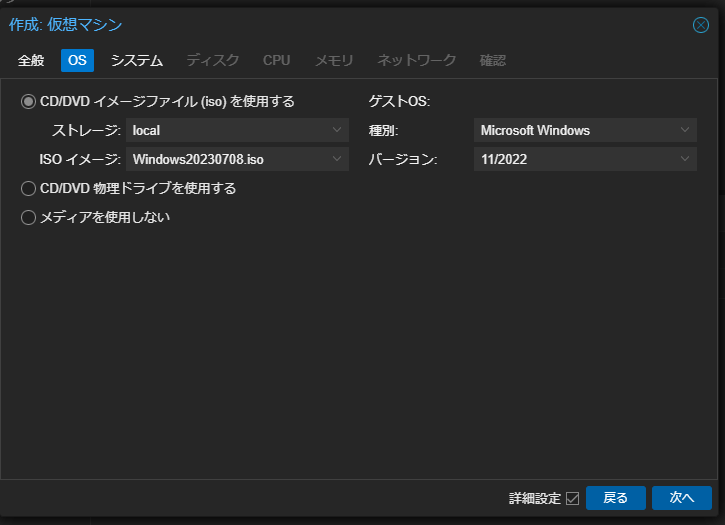Switch to the 全般 tab
725x525 pixels.
pos(31,61)
